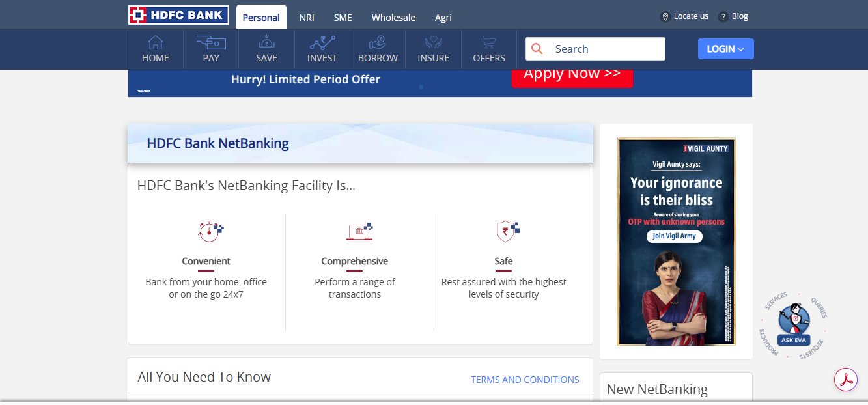Click the HDFC Bank logo
This screenshot has width=868, height=405.
point(178,15)
